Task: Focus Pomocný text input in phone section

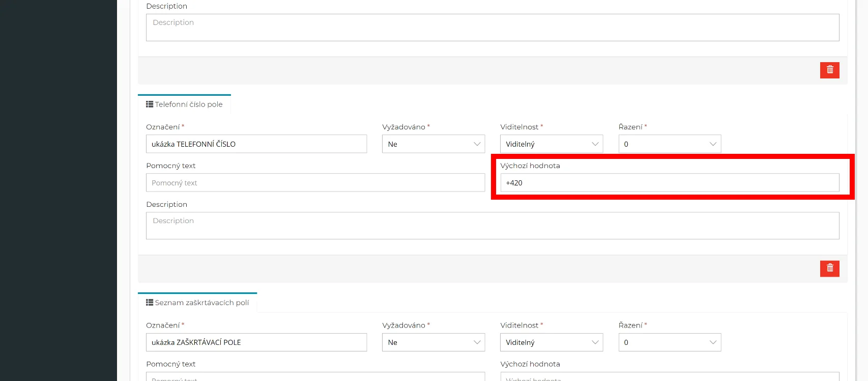Action: click(x=315, y=183)
